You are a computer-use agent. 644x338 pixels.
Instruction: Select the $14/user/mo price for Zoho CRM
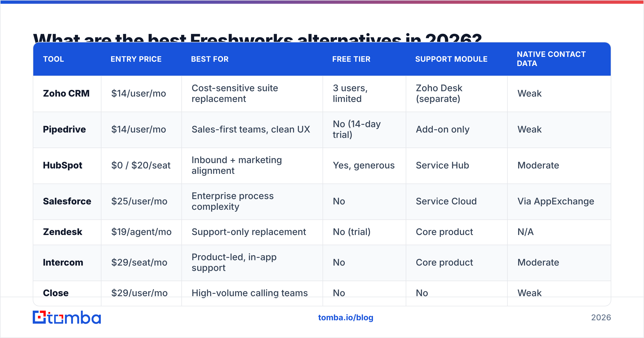tap(139, 93)
